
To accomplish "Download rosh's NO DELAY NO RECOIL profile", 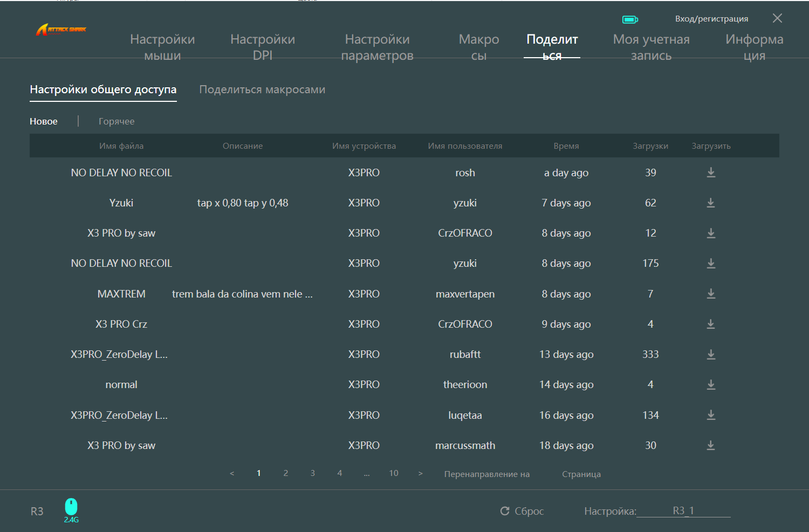I will click(711, 172).
